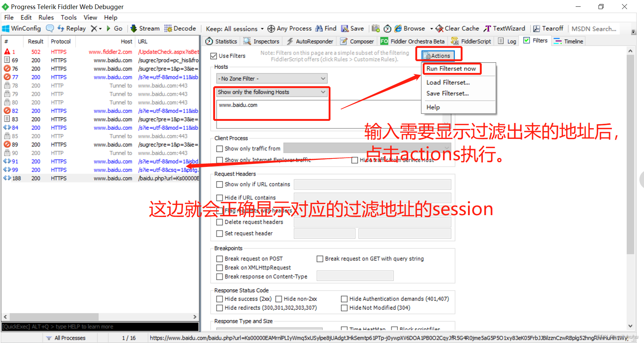Click Tearoff toolbar button
This screenshot has height=343, width=644.
click(x=548, y=28)
